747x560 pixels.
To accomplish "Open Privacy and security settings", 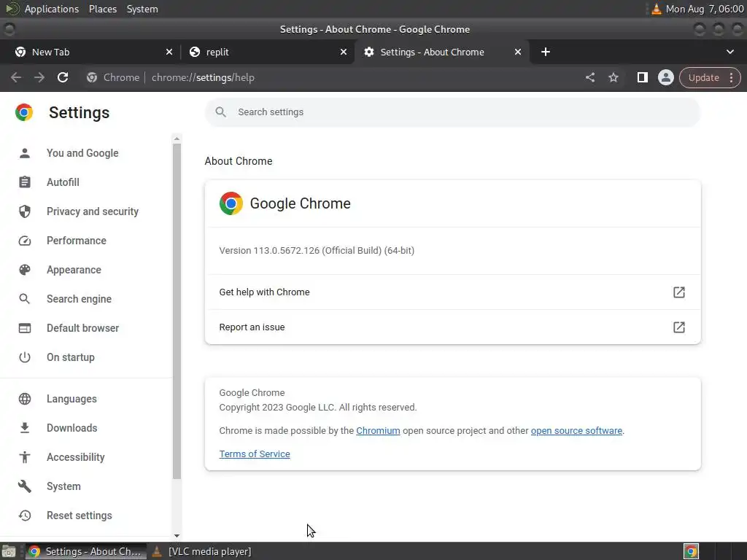I will point(93,211).
